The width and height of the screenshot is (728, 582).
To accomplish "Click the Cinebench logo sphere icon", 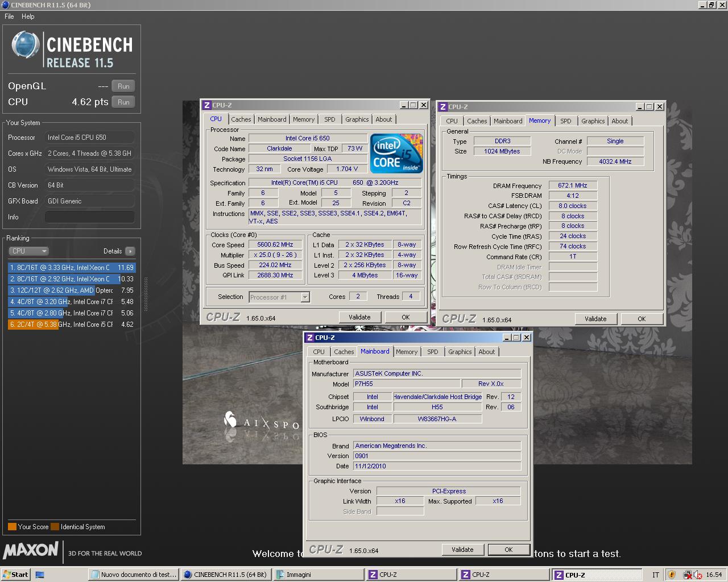I will click(25, 45).
